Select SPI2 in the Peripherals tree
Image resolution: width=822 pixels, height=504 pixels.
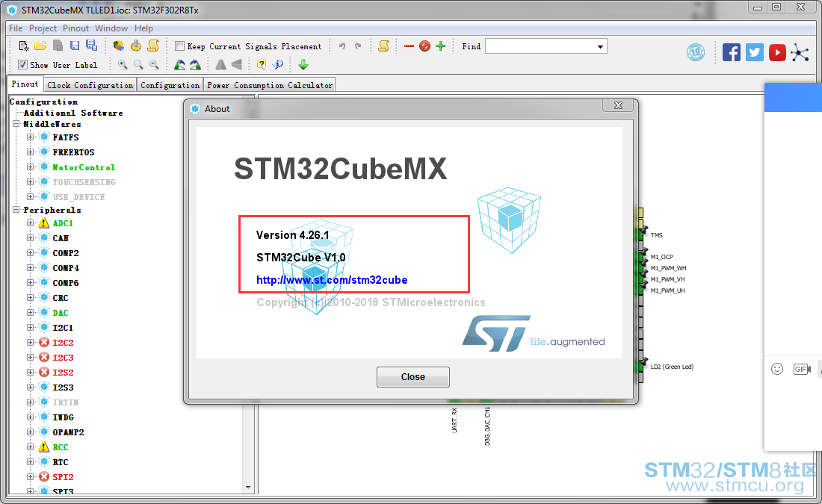[x=63, y=477]
